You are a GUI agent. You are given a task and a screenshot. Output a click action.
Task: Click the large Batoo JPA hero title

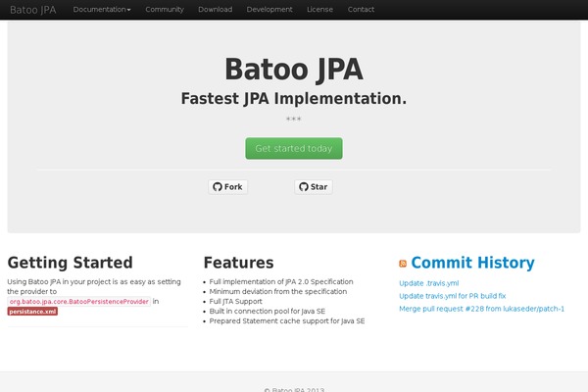pos(294,70)
